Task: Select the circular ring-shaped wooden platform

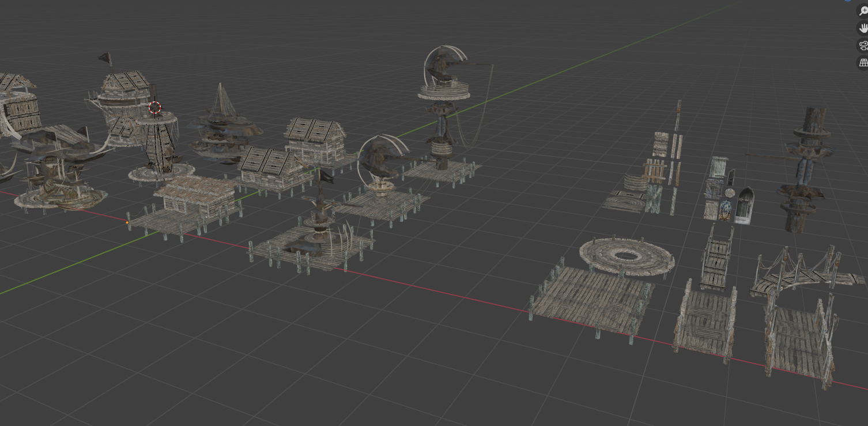Action: tap(627, 256)
